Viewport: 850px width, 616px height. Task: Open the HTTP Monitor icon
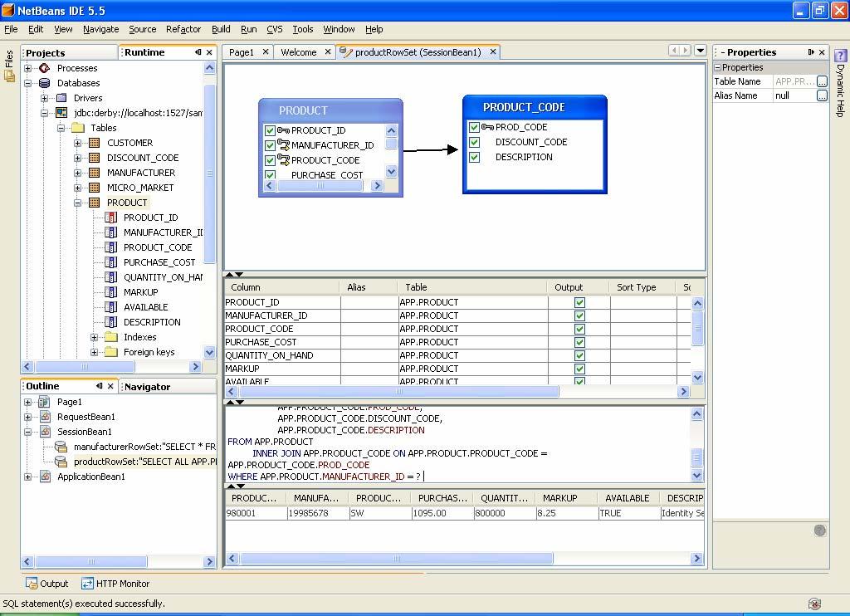pos(87,584)
